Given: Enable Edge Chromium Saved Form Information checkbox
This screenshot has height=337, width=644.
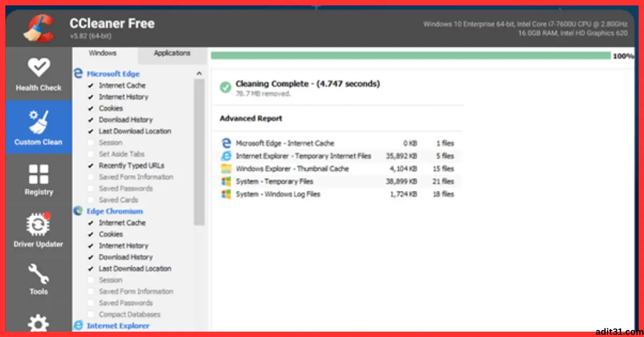Looking at the screenshot, I should pos(90,291).
